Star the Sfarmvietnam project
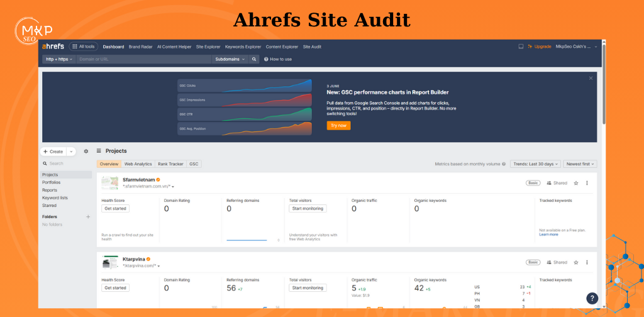Viewport: 644px width, 317px height. click(575, 183)
